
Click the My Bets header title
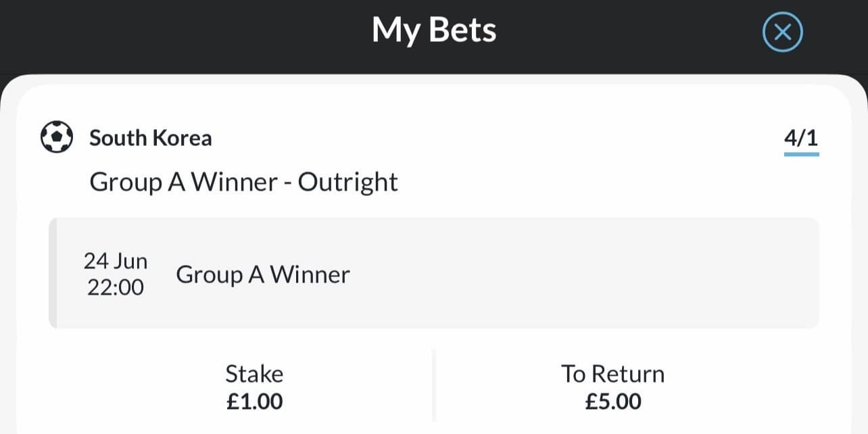pos(434,30)
